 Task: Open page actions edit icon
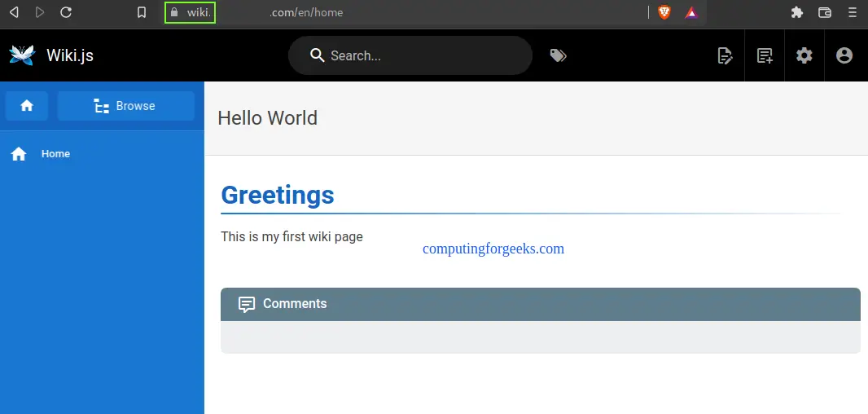[725, 55]
